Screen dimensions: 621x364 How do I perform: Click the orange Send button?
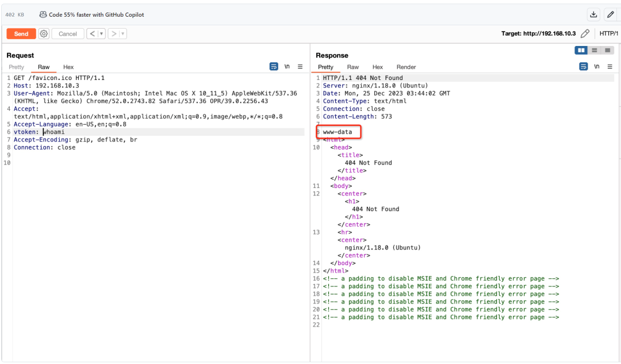pyautogui.click(x=21, y=34)
